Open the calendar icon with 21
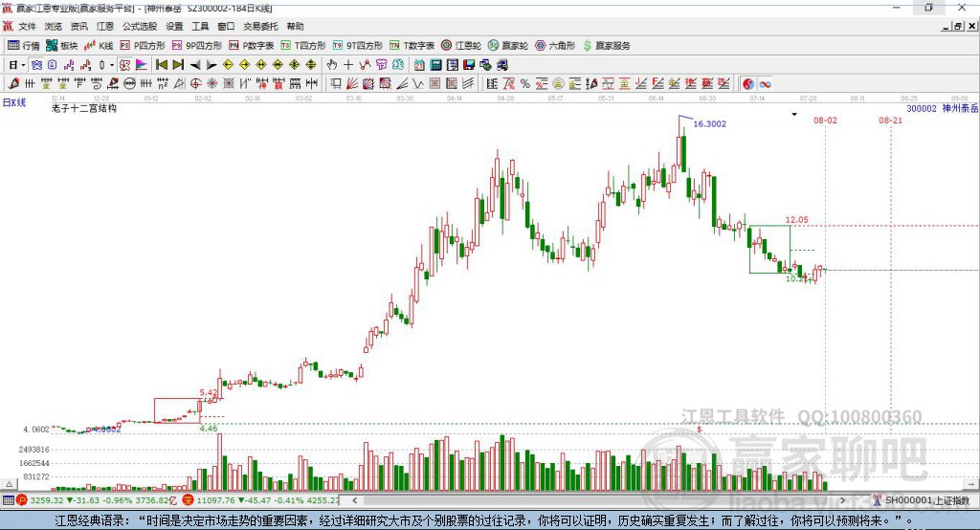 tap(419, 65)
